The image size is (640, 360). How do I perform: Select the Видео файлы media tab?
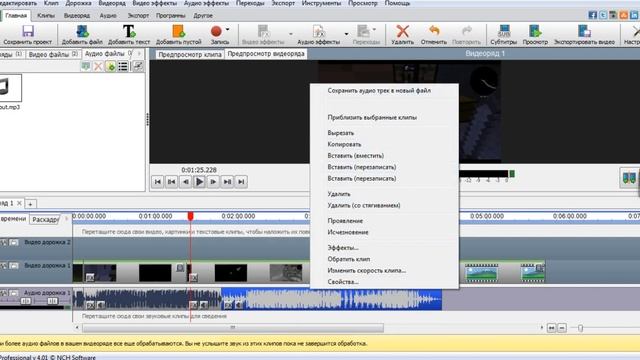pos(53,54)
